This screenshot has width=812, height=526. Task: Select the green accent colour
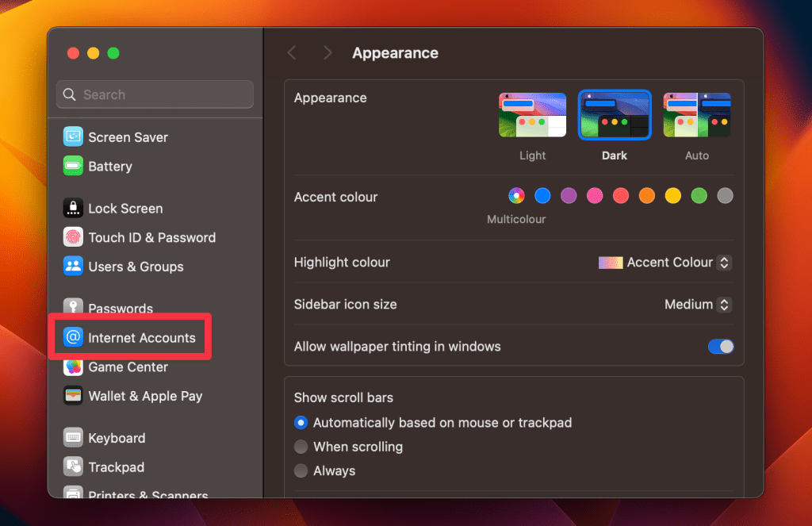pyautogui.click(x=699, y=195)
